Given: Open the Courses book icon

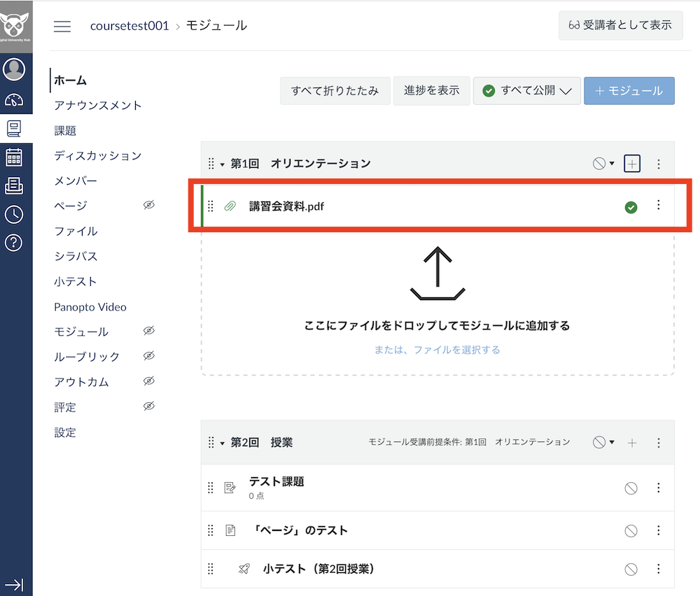Looking at the screenshot, I should pyautogui.click(x=15, y=127).
